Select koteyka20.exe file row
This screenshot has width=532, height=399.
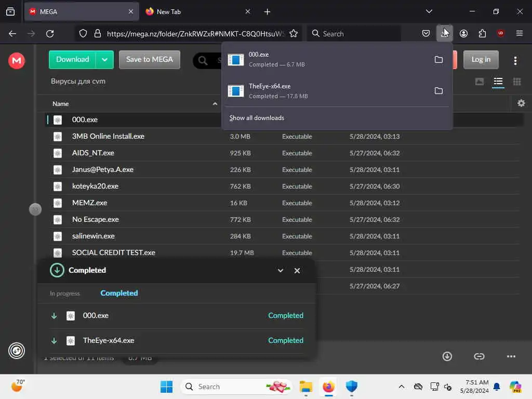click(x=285, y=187)
